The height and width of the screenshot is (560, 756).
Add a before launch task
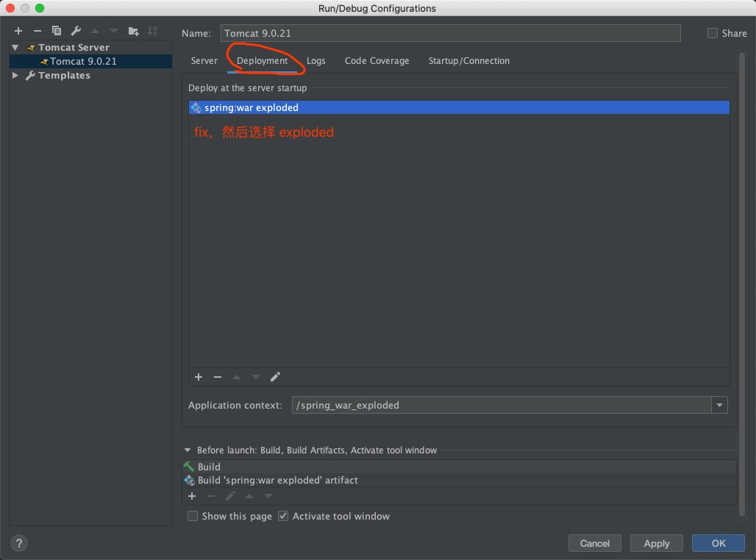(192, 496)
